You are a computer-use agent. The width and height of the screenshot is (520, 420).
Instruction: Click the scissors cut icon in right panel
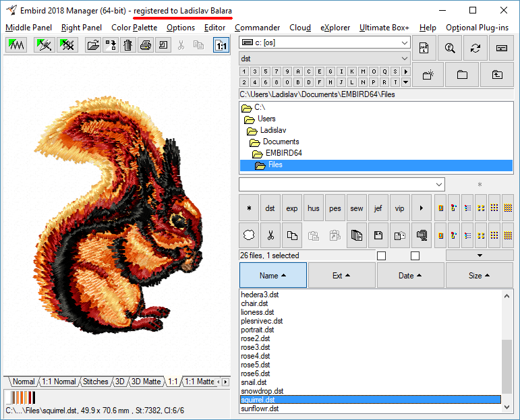pos(270,235)
